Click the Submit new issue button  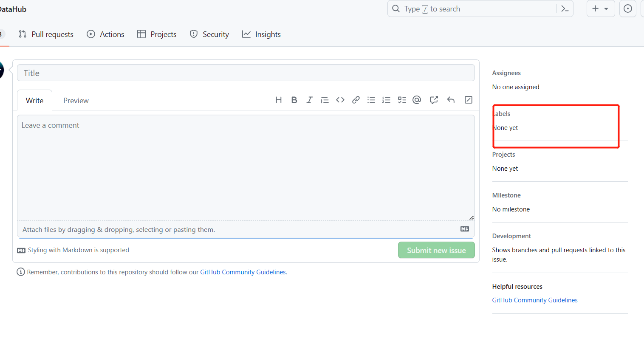(x=436, y=250)
